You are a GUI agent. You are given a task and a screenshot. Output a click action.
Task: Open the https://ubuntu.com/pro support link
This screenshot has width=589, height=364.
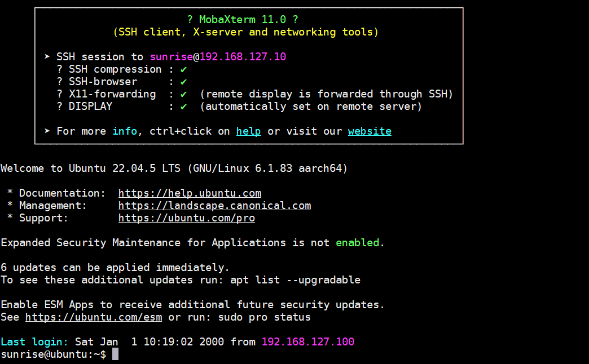[186, 218]
